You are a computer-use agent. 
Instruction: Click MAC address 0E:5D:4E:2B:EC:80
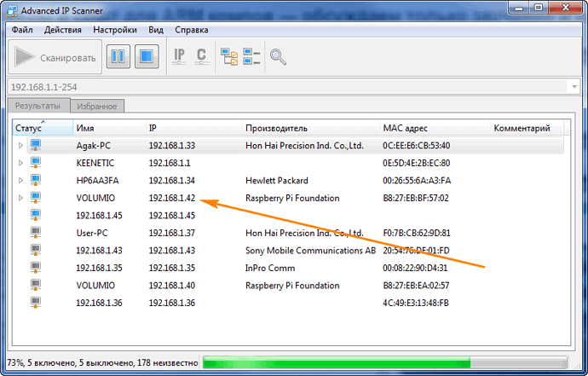416,163
